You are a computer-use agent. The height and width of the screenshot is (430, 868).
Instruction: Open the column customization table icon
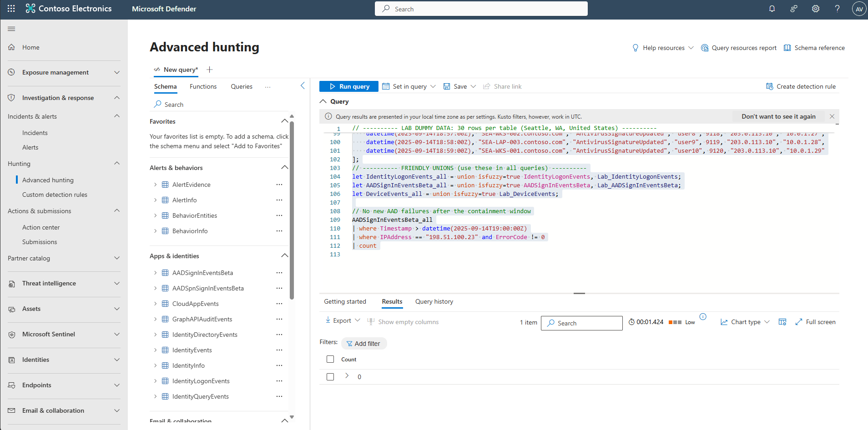[x=782, y=322]
